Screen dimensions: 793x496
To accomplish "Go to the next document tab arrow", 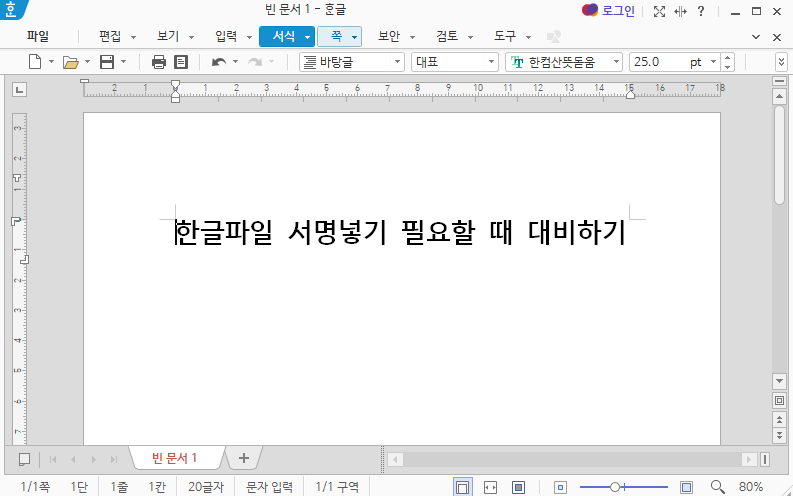I will pyautogui.click(x=94, y=460).
